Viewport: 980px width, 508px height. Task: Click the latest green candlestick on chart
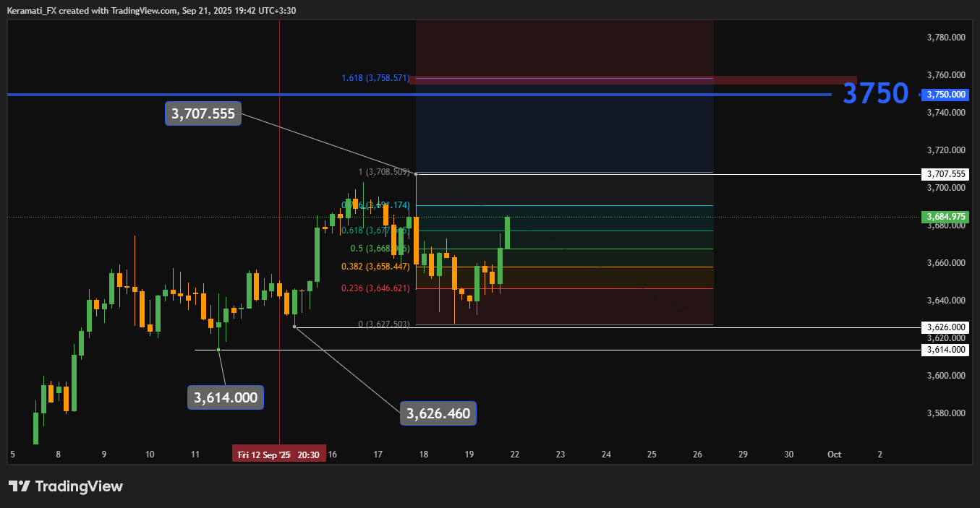click(x=508, y=232)
